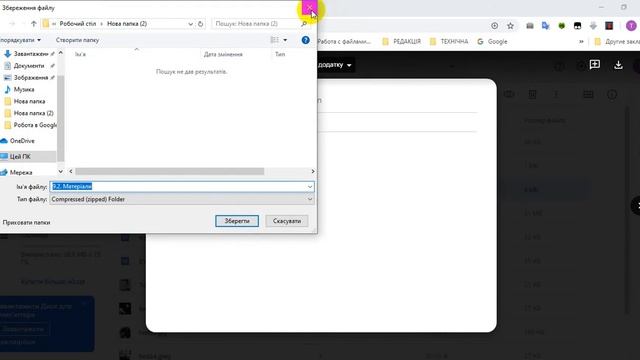Open the 'Работа с файлами' bookmark

[344, 42]
